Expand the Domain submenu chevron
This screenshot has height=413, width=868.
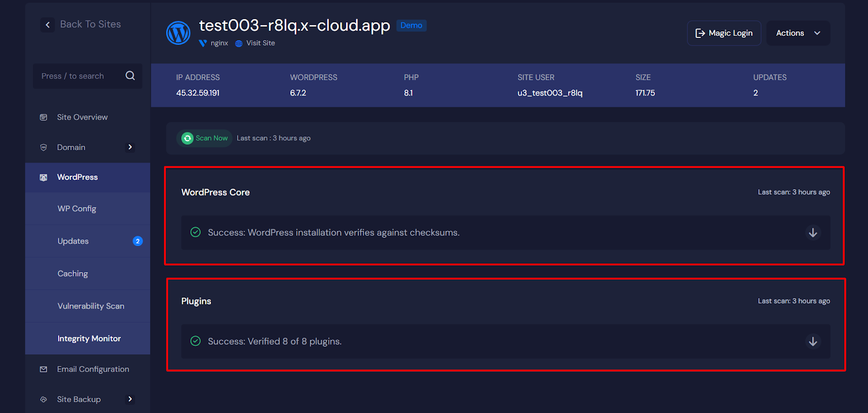coord(130,147)
